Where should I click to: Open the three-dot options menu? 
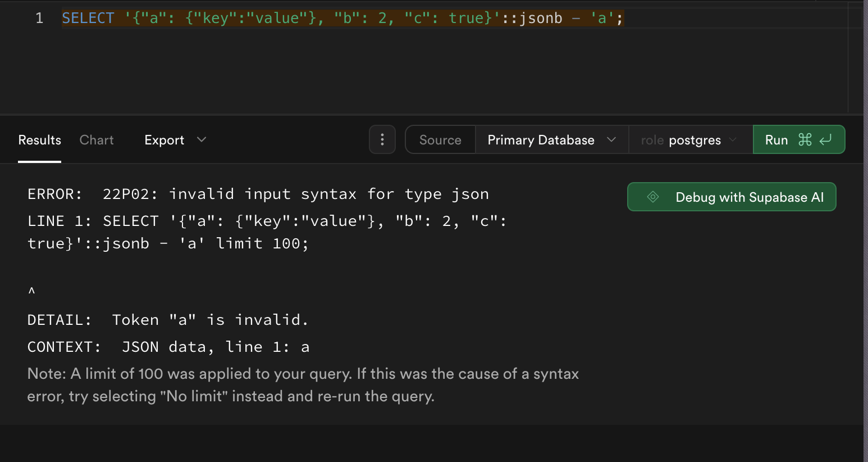(x=382, y=139)
